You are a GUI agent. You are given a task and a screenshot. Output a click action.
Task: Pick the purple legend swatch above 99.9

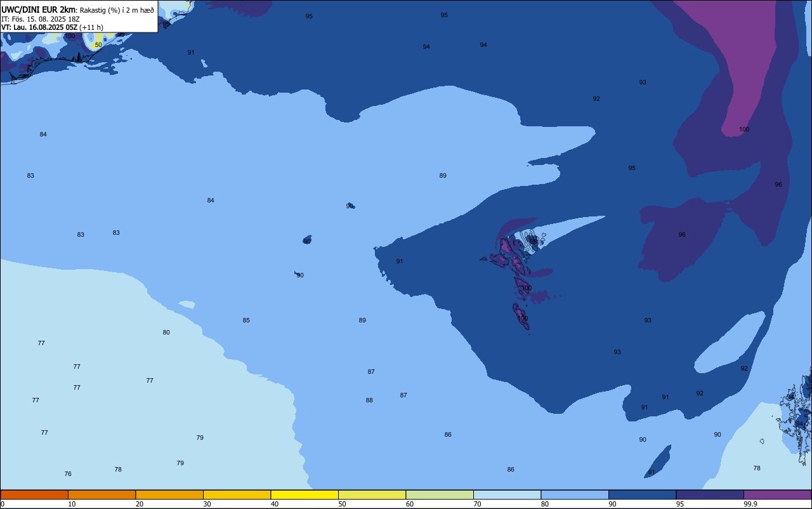(x=777, y=494)
